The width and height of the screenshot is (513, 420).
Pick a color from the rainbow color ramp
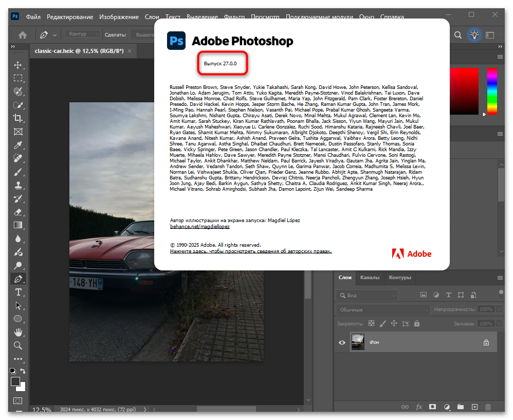pyautogui.click(x=492, y=93)
